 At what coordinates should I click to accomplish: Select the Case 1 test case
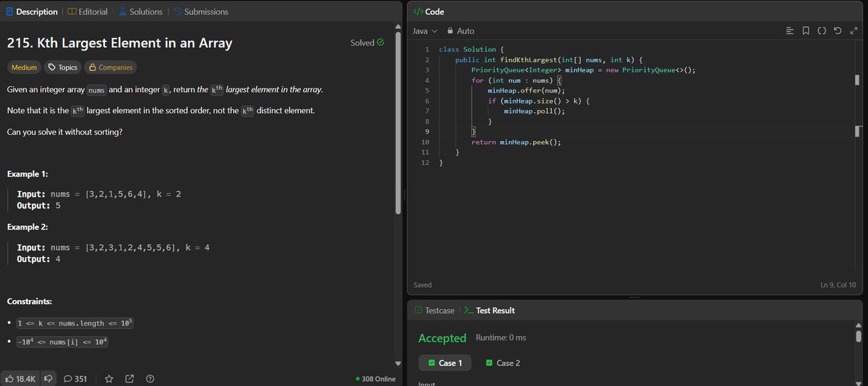[445, 363]
